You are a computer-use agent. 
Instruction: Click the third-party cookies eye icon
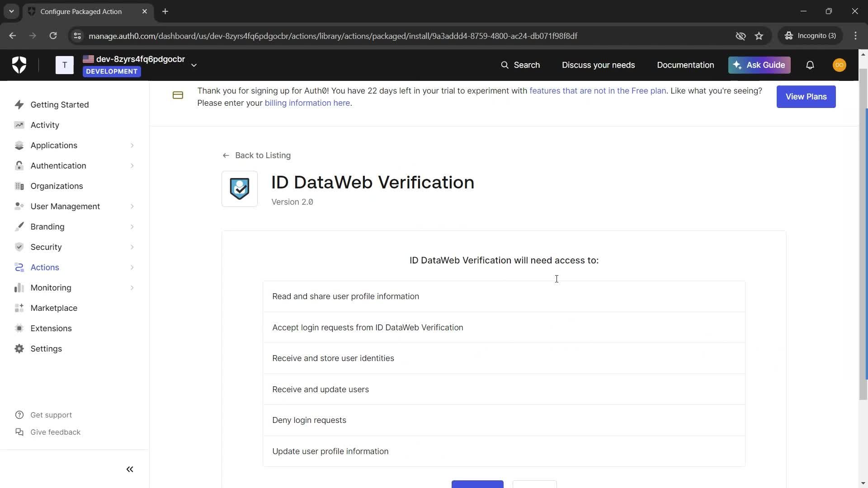[741, 36]
